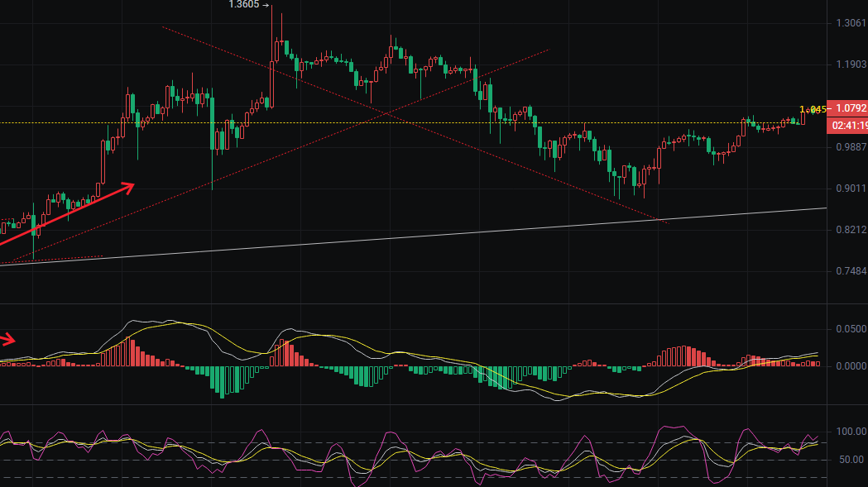Select the magenta stochastic oscillator line
Image resolution: width=868 pixels, height=487 pixels.
point(410,455)
